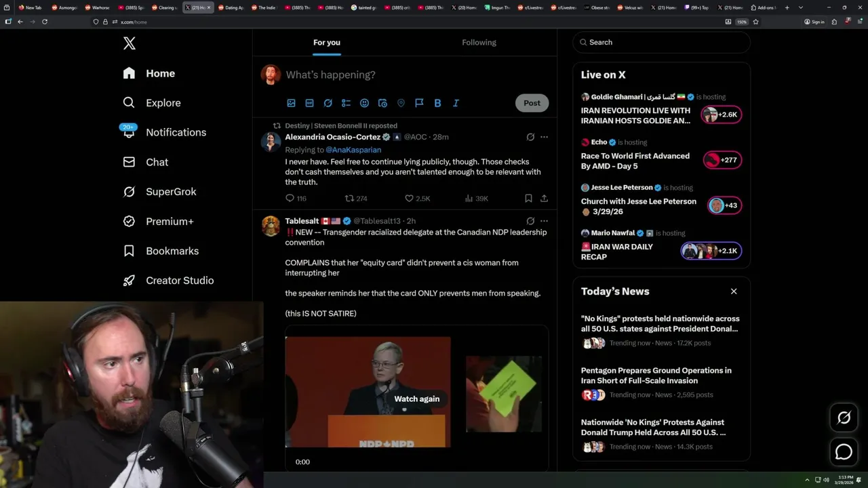This screenshot has height=488, width=868.
Task: Click the browser back arrow
Action: (x=20, y=22)
